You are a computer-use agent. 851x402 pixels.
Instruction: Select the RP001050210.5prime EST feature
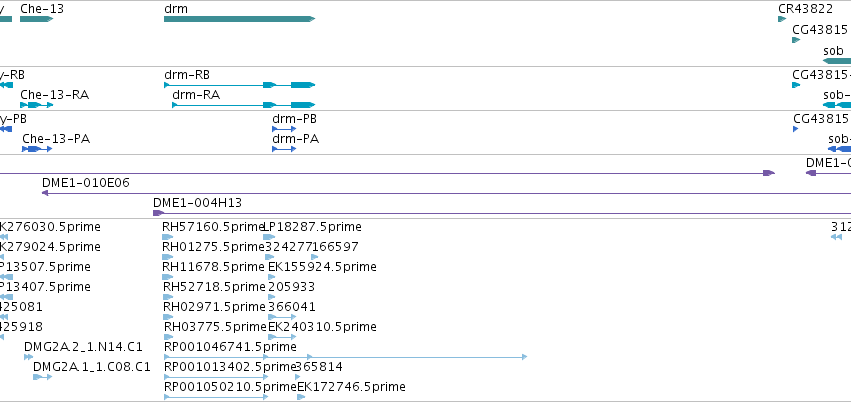click(x=216, y=397)
